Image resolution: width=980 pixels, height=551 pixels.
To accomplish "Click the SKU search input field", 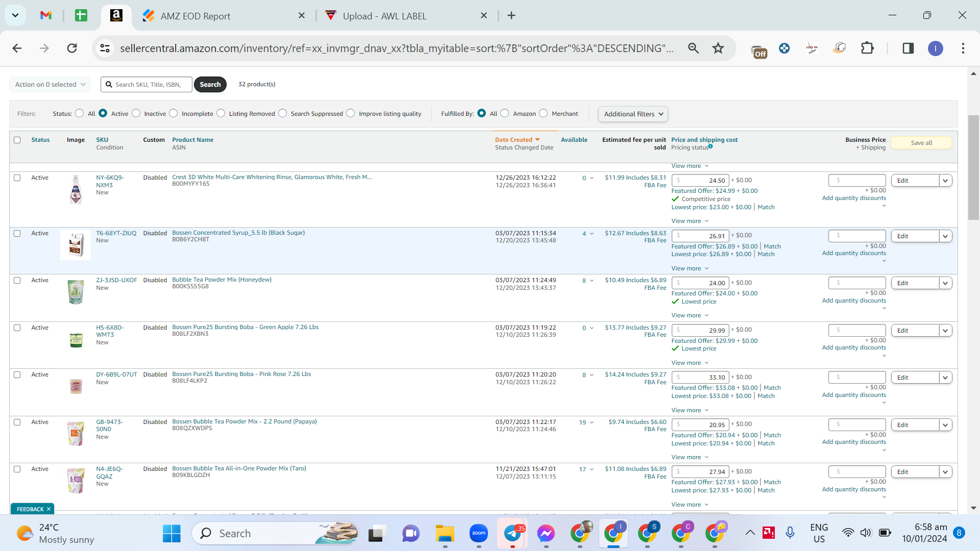I will click(x=146, y=84).
